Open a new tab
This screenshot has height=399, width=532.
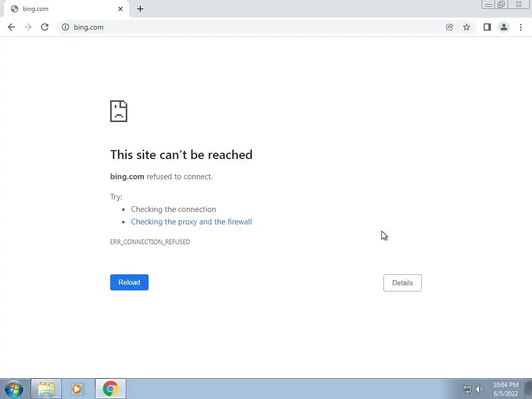click(140, 9)
